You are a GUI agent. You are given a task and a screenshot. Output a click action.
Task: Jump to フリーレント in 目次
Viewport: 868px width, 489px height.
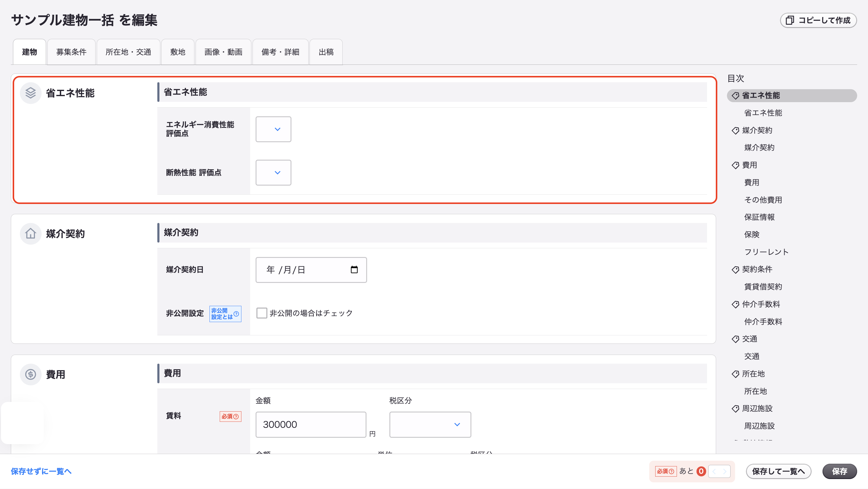click(766, 252)
